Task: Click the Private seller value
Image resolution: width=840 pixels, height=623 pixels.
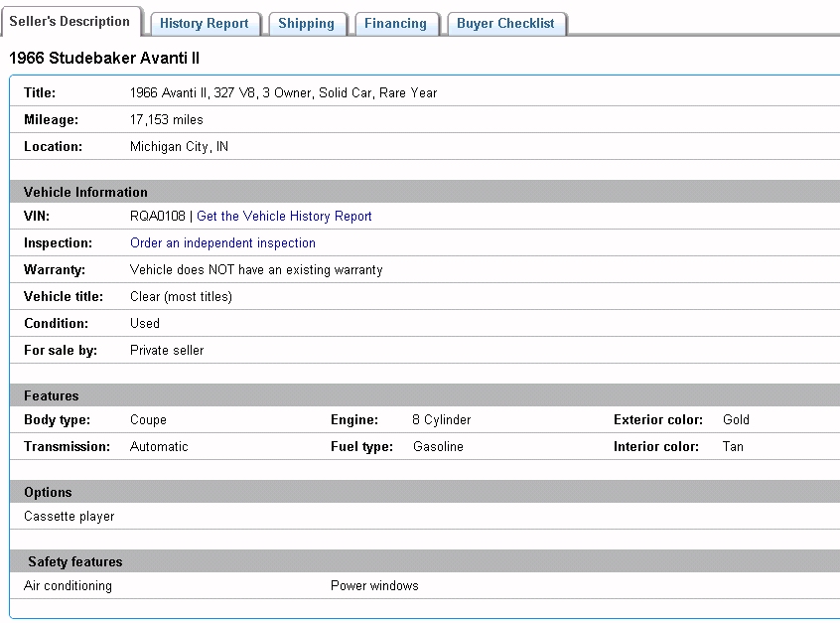Action: 167,350
